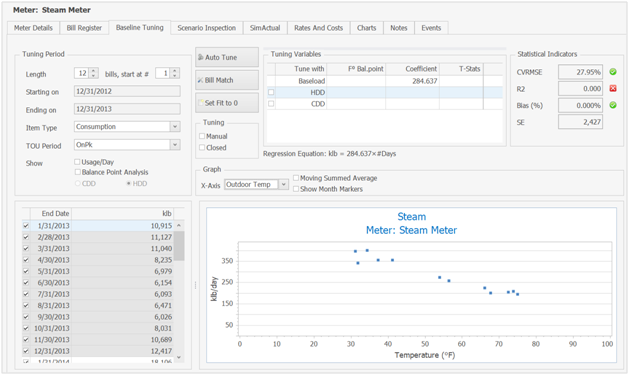Open the X-Axis Outdoor Temp dropdown
The width and height of the screenshot is (630, 375).
coord(283,184)
